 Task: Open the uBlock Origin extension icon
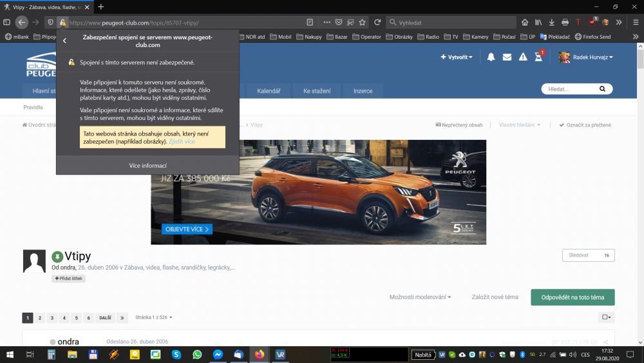click(x=592, y=22)
